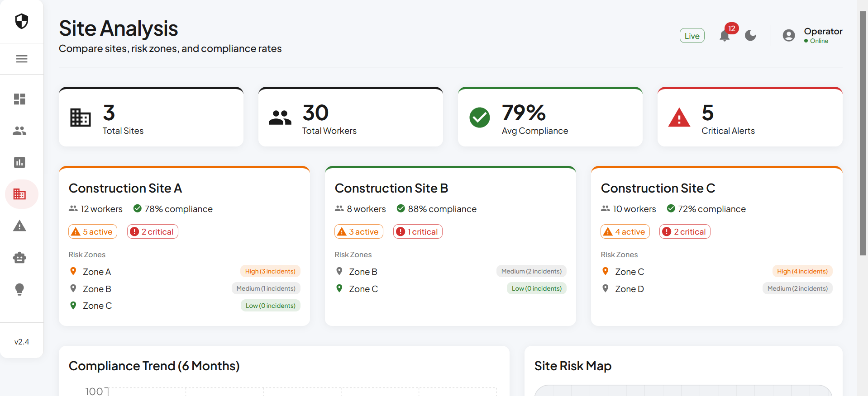This screenshot has width=868, height=396.
Task: Click the '3 active' badge on Site B
Action: click(x=359, y=231)
